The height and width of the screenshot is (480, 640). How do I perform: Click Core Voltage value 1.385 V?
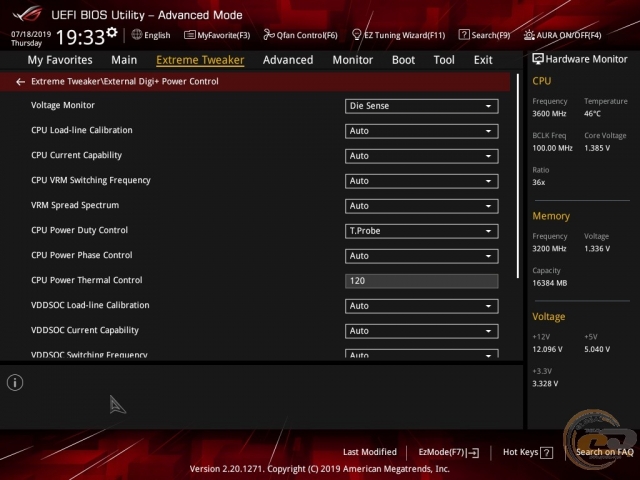point(597,148)
